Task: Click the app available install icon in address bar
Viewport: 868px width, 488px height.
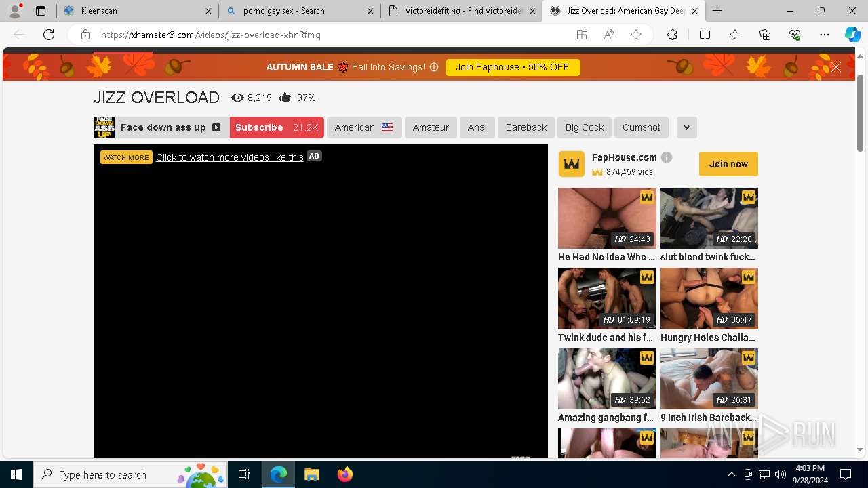Action: coord(582,35)
